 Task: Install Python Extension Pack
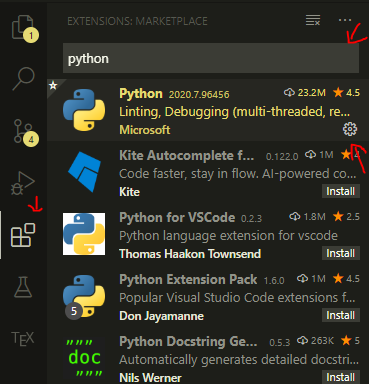click(x=341, y=315)
